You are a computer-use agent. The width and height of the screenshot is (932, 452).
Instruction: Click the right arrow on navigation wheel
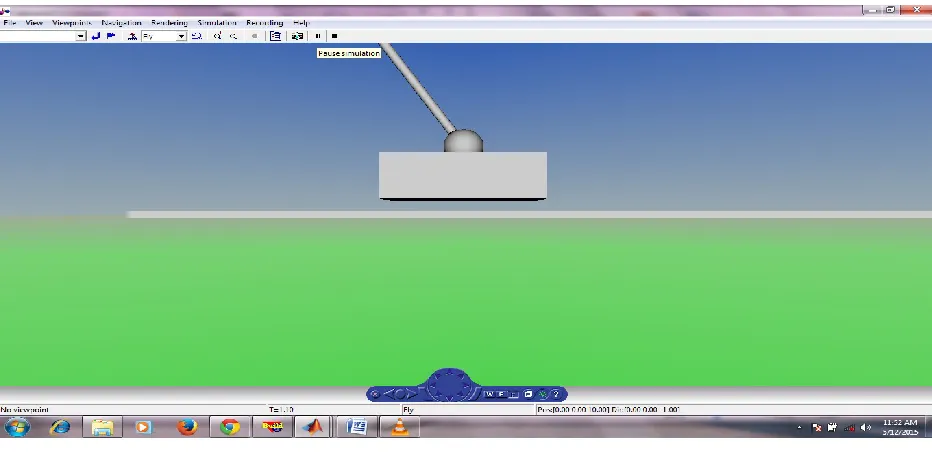pos(467,385)
